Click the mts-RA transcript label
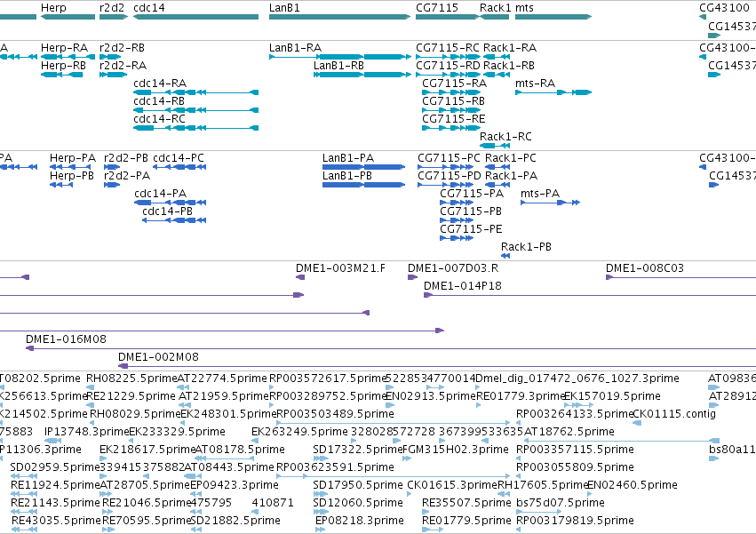Image resolution: width=756 pixels, height=534 pixels. coord(535,84)
